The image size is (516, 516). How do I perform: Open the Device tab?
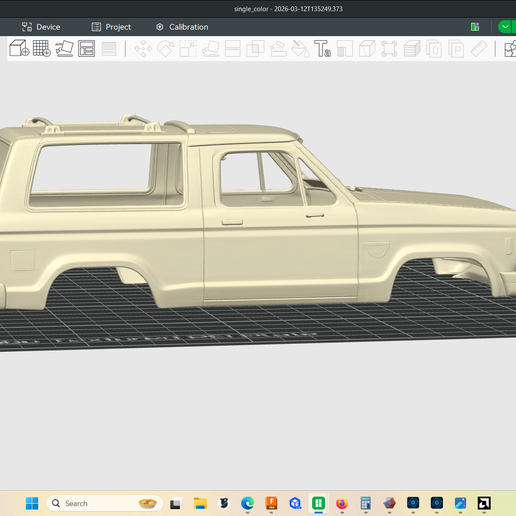click(41, 27)
